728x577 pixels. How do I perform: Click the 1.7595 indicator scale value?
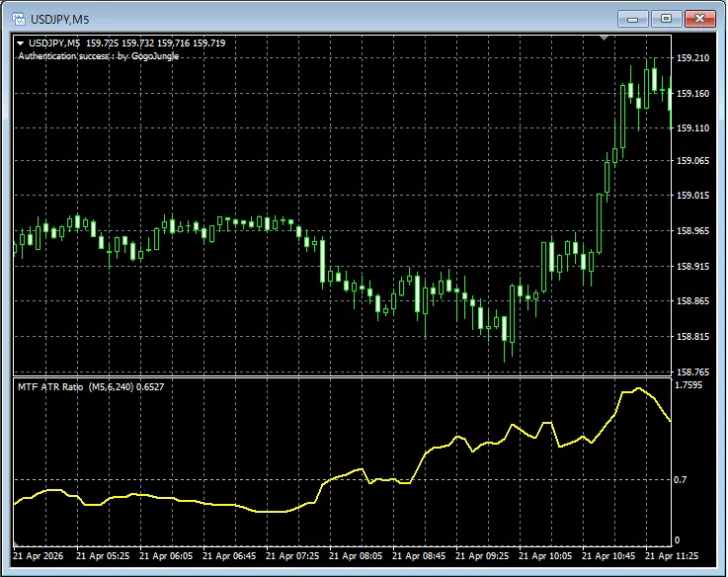click(x=689, y=386)
